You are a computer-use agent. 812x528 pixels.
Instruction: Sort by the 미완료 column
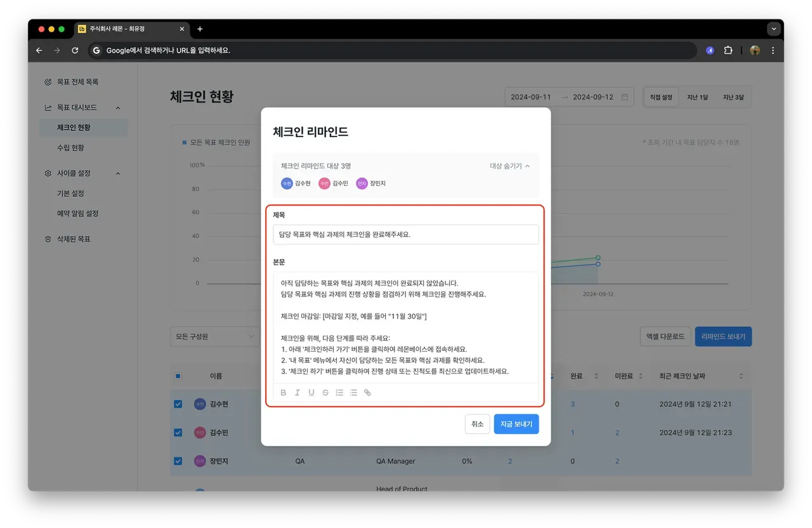[641, 376]
